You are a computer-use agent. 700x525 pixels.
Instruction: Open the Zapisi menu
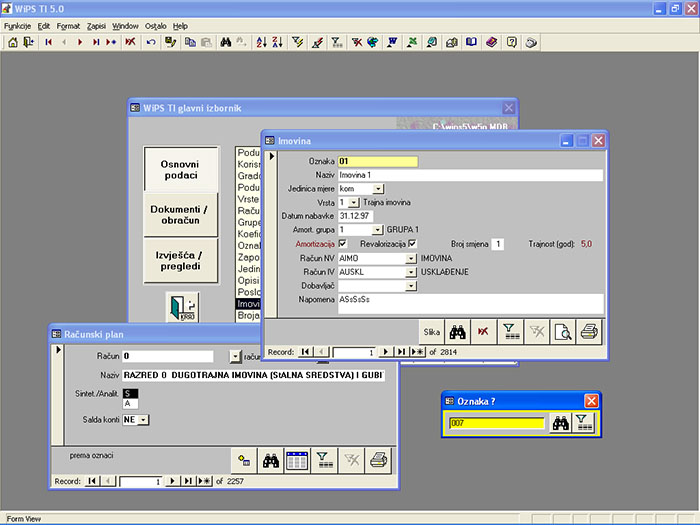(x=96, y=26)
